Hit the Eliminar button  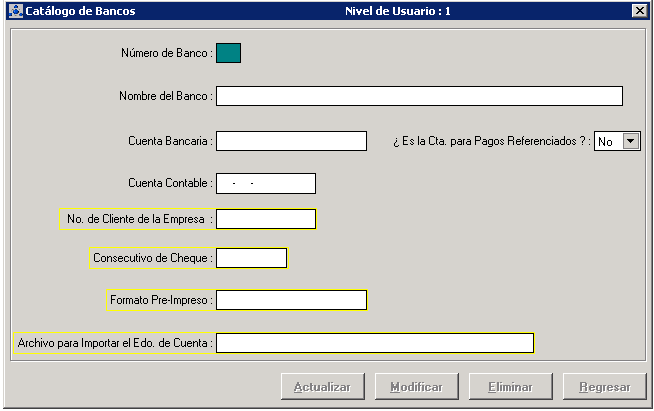510,387
